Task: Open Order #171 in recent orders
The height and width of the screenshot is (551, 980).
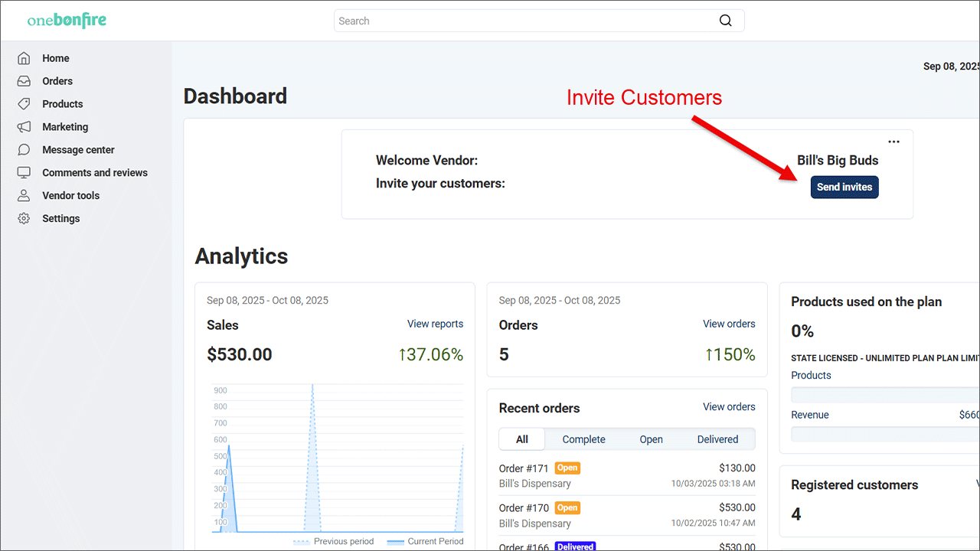Action: [x=524, y=468]
